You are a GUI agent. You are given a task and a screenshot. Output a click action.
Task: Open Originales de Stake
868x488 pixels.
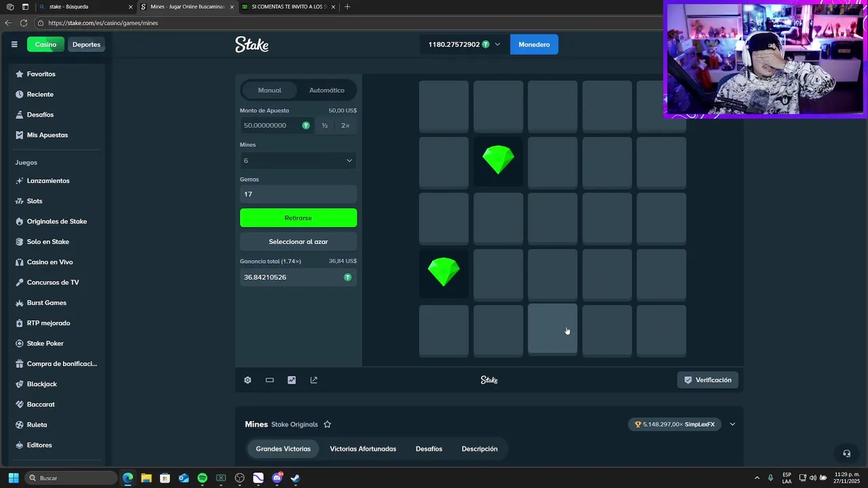pyautogui.click(x=57, y=222)
